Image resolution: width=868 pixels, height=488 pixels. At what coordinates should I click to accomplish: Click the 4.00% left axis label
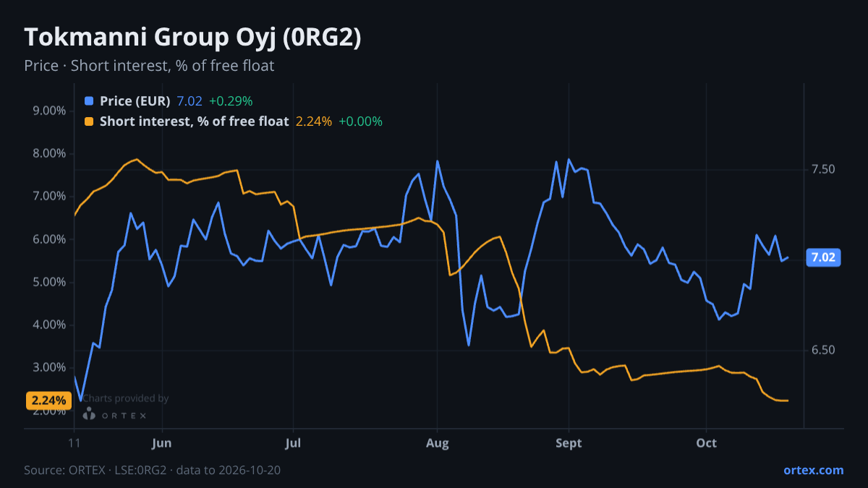pyautogui.click(x=50, y=325)
